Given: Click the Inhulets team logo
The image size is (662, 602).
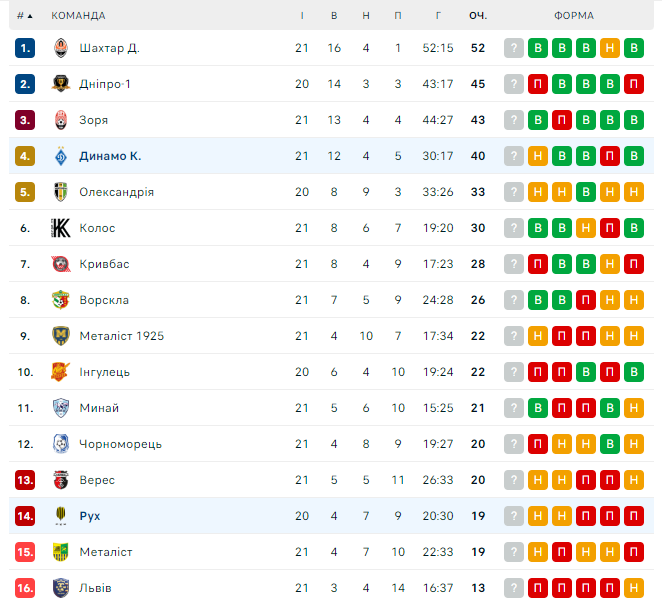Looking at the screenshot, I should pos(61,372).
